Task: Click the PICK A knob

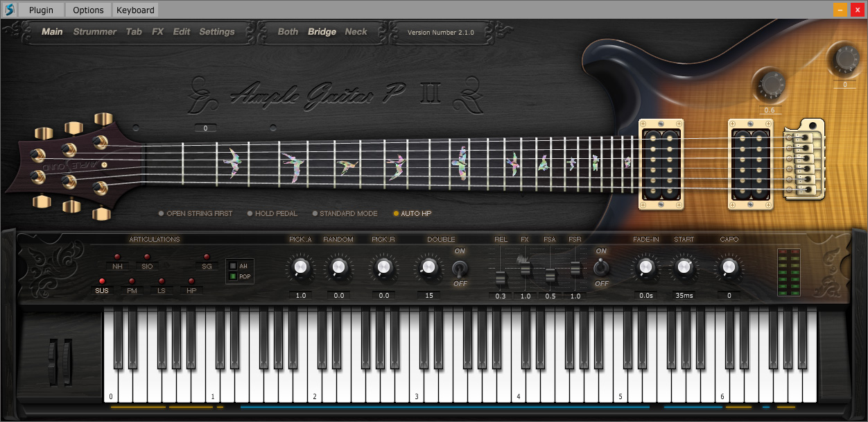Action: tap(300, 267)
